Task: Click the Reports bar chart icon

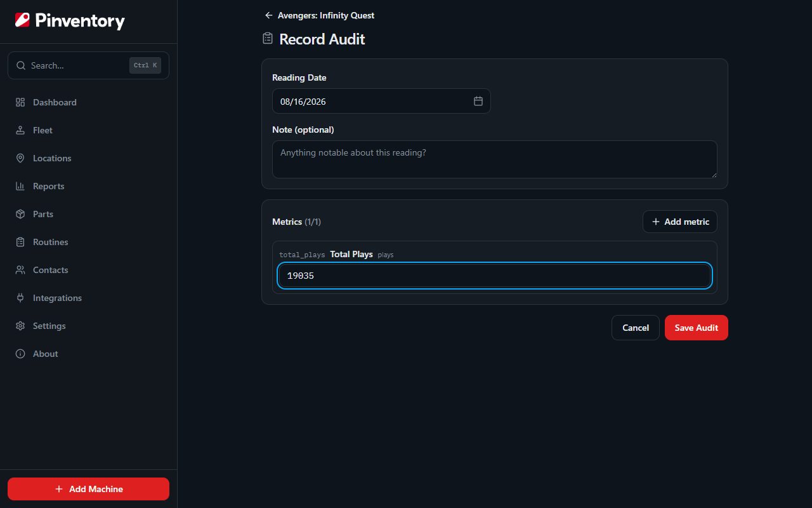Action: [20, 186]
